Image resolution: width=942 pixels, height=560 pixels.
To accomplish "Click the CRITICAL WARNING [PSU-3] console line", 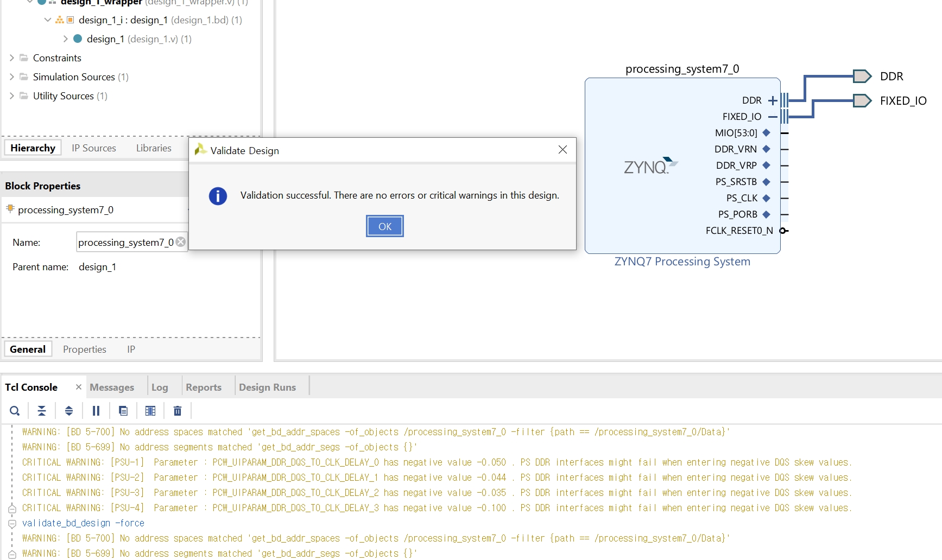I will 437,493.
